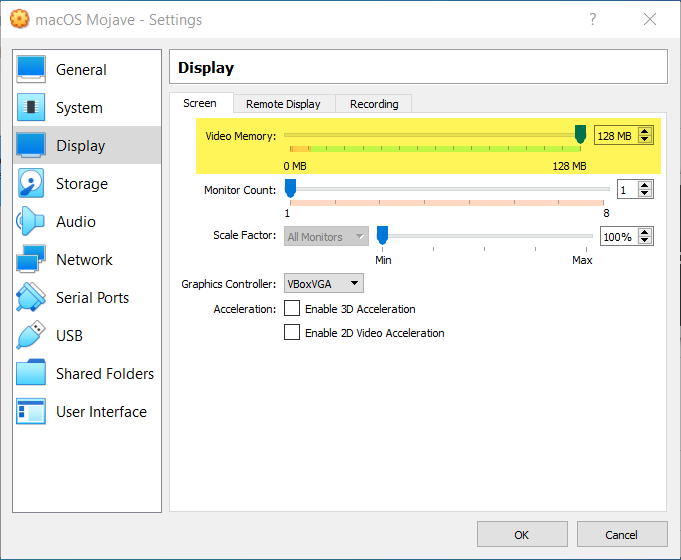The width and height of the screenshot is (681, 560).
Task: Enable 2D Video Acceleration checkbox
Action: [x=291, y=332]
